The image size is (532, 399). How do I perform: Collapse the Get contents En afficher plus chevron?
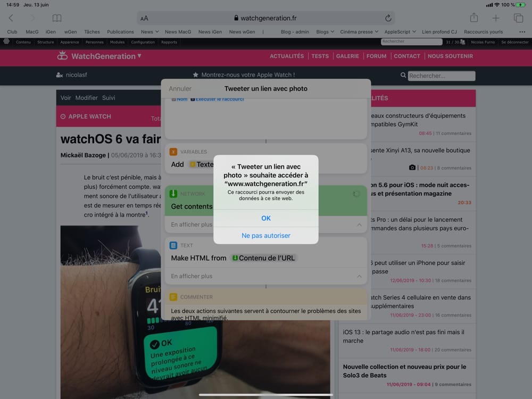coord(359,225)
